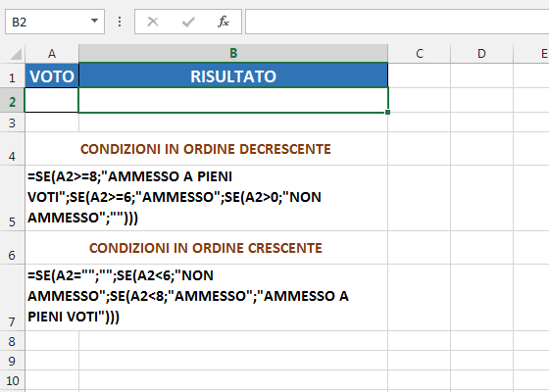The width and height of the screenshot is (549, 392).
Task: Click the Cancel X icon in formula bar
Action: [153, 22]
